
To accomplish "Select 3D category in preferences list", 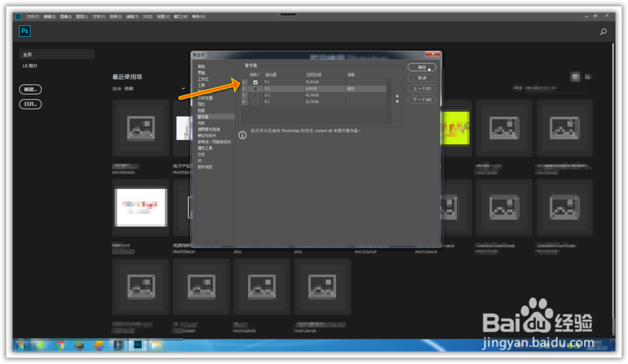I will [x=200, y=161].
